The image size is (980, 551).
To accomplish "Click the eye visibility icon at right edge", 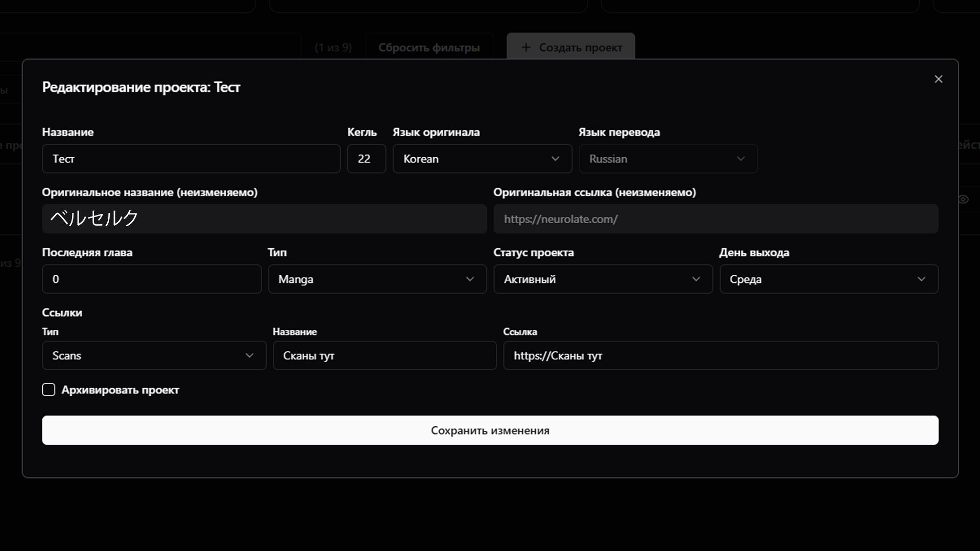I will [x=963, y=200].
